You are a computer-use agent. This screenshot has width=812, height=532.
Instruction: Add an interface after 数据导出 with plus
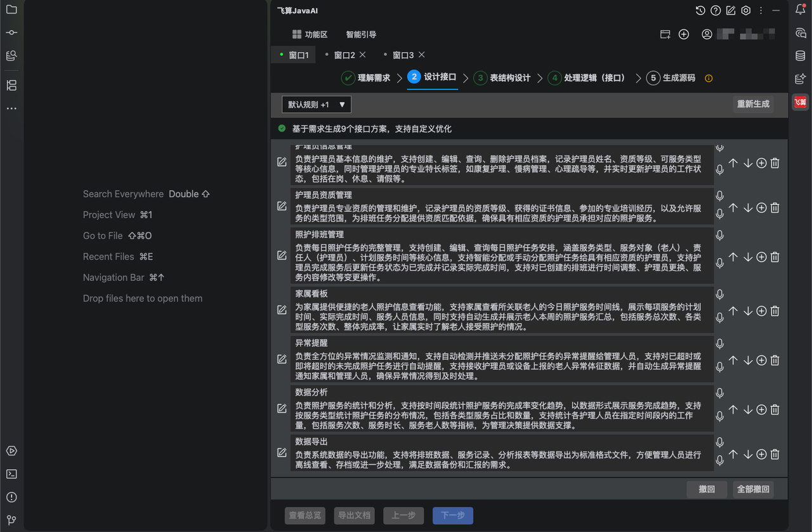(x=761, y=454)
